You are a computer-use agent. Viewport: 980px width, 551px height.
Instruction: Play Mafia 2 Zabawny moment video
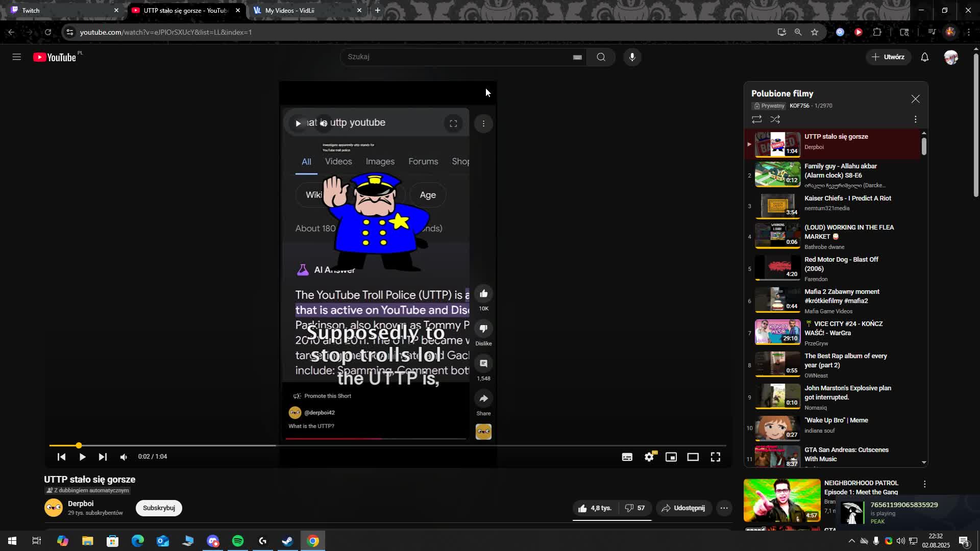[836, 300]
